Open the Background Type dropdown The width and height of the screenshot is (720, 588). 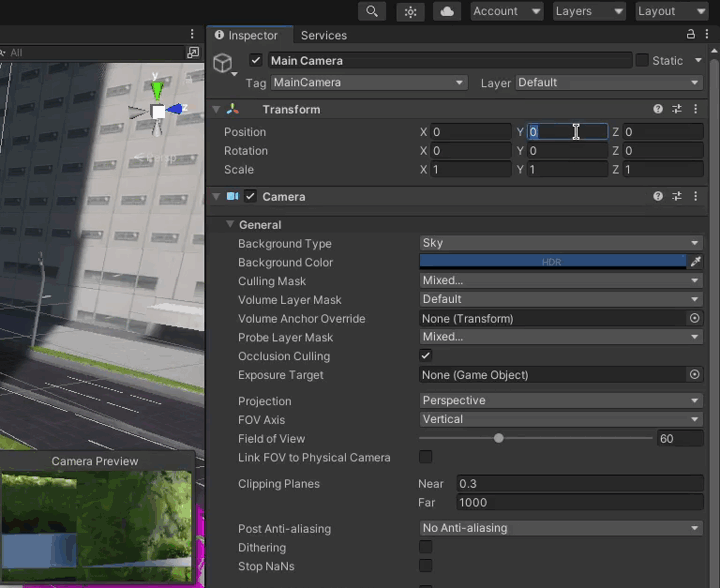tap(561, 243)
